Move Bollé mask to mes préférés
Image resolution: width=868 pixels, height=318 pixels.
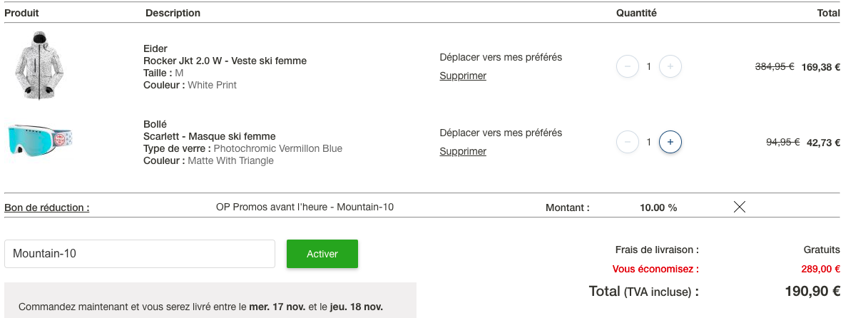coord(501,133)
